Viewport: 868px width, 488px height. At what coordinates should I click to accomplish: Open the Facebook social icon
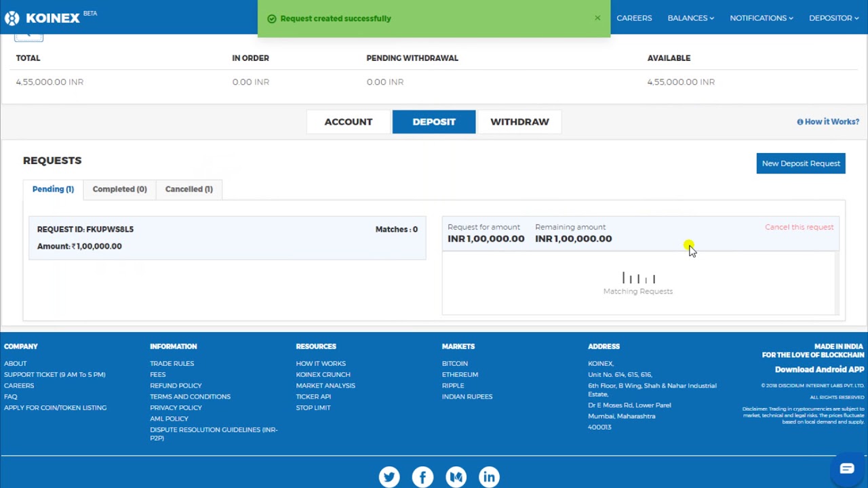tap(422, 476)
